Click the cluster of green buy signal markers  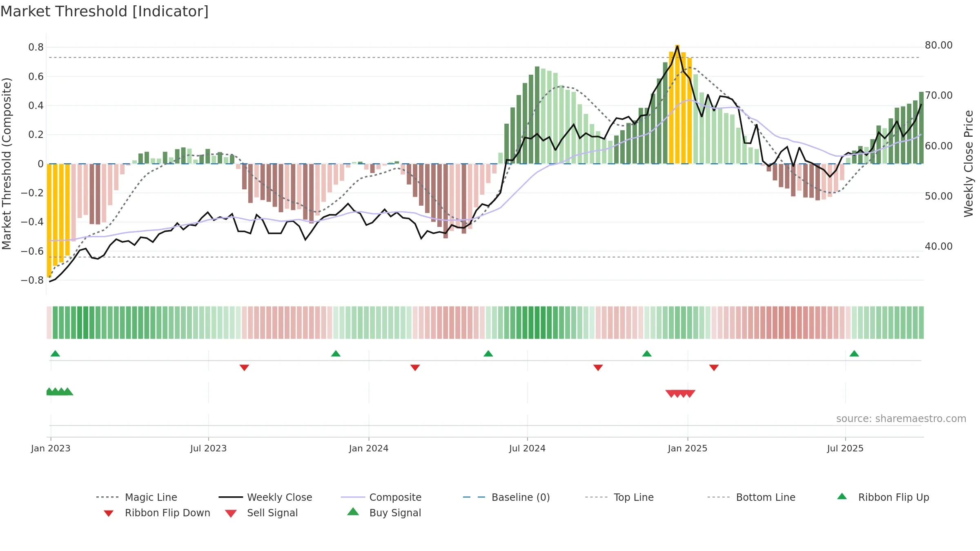coord(60,391)
